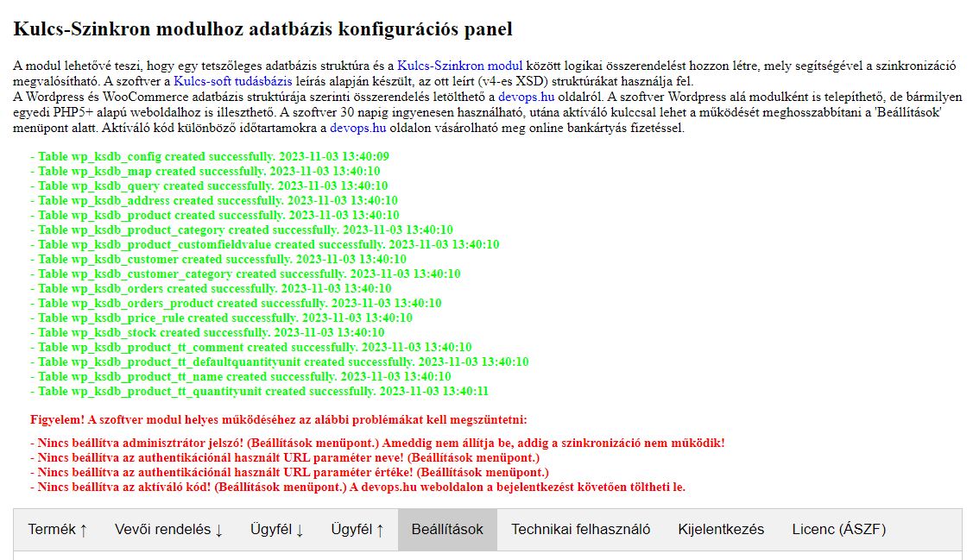Click the red 'Figyelem!' warning heading
The height and width of the screenshot is (560, 973).
point(279,420)
